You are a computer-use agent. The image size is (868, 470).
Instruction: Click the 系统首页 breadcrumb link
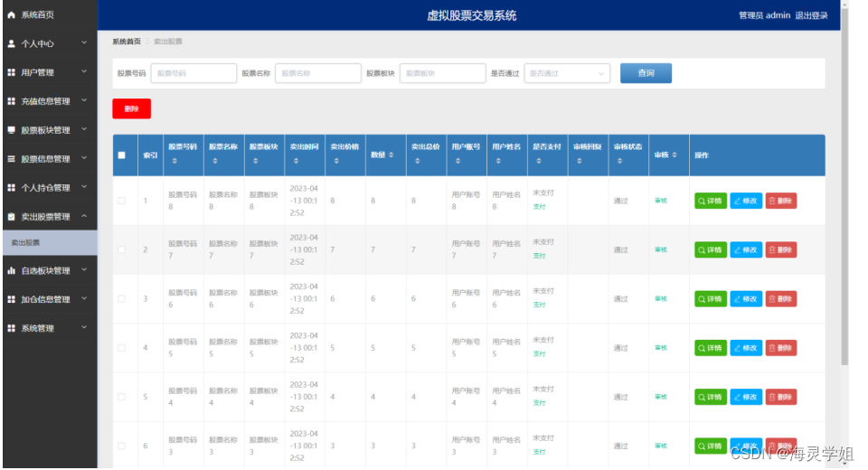click(x=127, y=42)
